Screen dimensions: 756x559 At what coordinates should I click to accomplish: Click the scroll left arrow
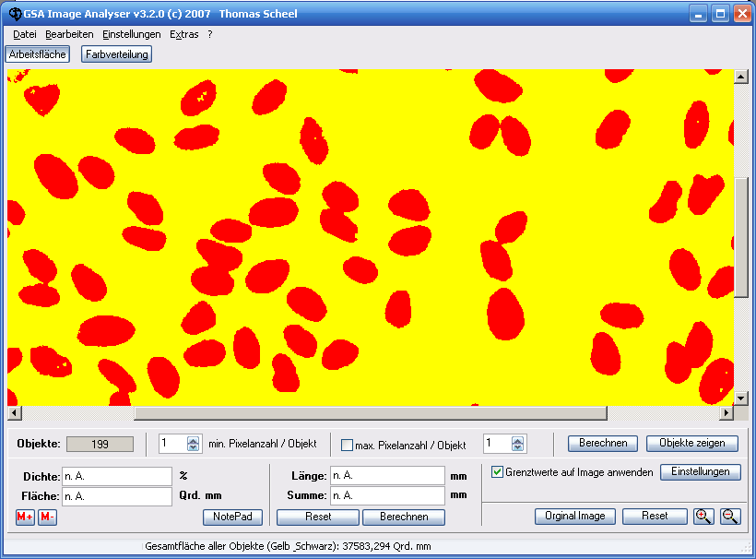14,413
